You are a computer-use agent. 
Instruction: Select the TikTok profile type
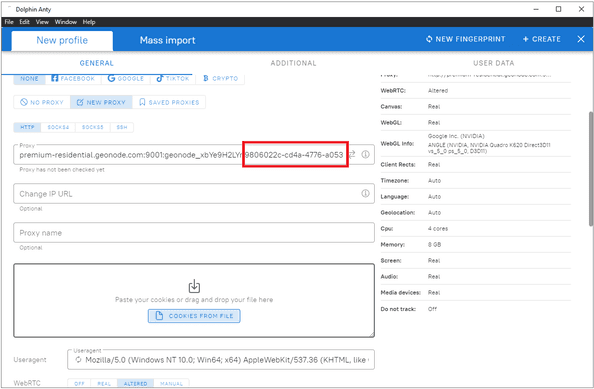point(173,79)
